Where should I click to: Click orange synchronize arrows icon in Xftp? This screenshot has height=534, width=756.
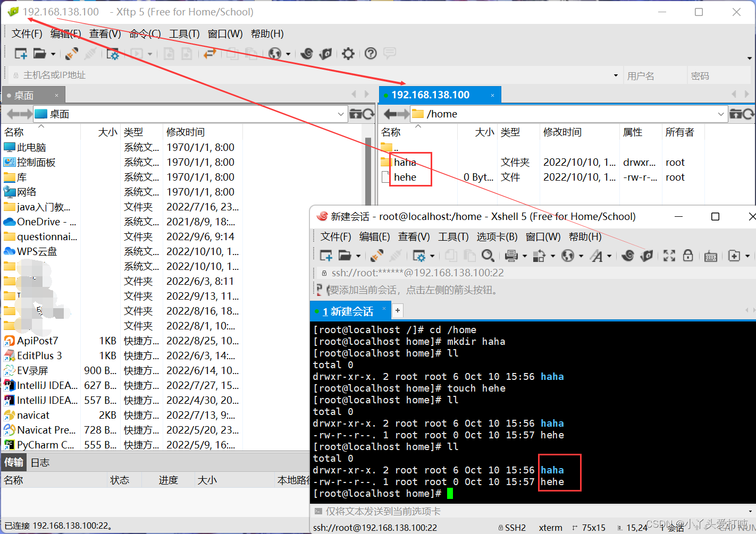pos(210,54)
